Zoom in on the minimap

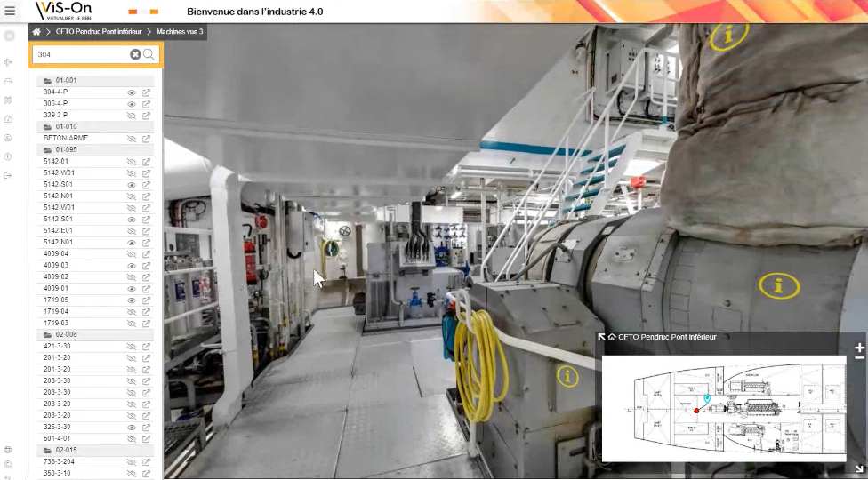[x=859, y=348]
